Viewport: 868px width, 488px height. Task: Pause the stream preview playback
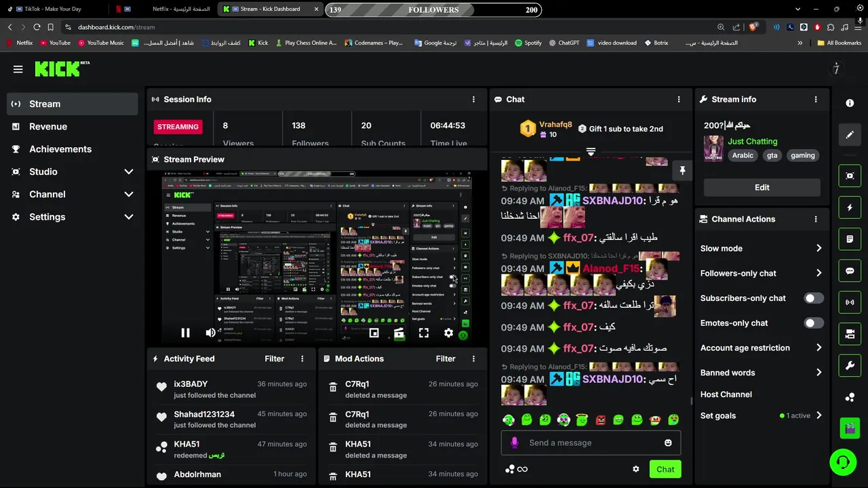(185, 333)
